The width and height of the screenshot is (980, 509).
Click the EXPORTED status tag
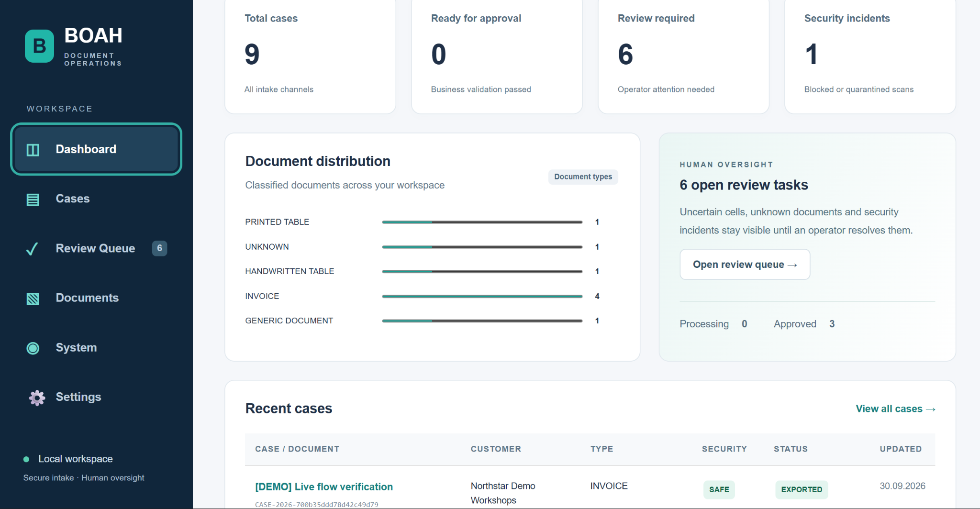tap(802, 489)
